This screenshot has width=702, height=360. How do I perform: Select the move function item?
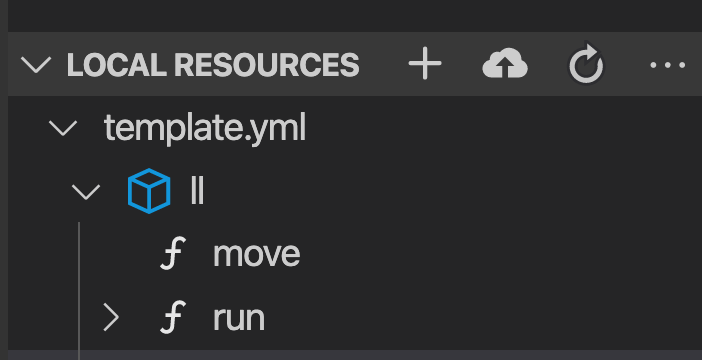tap(257, 254)
